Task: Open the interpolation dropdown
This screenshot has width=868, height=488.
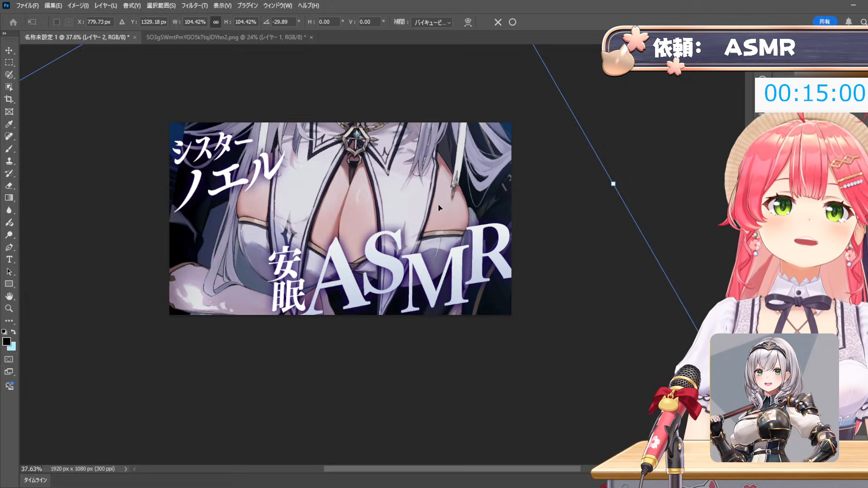Action: click(432, 22)
